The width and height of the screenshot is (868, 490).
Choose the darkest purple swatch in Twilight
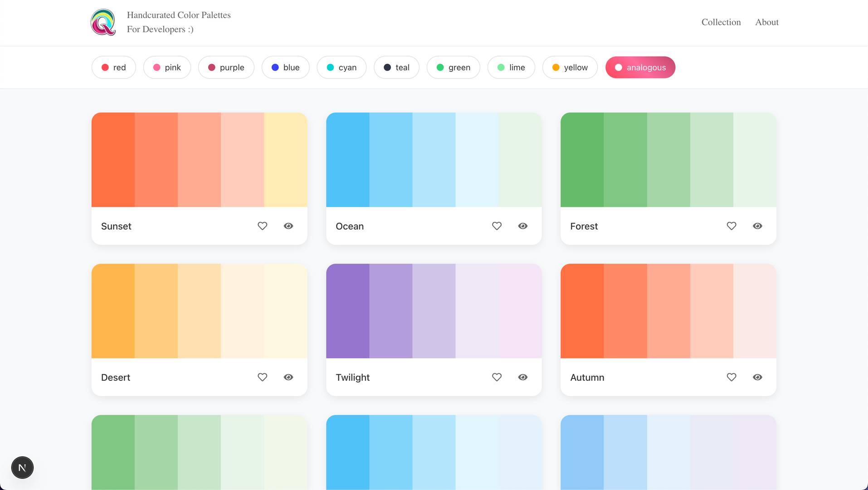(348, 311)
